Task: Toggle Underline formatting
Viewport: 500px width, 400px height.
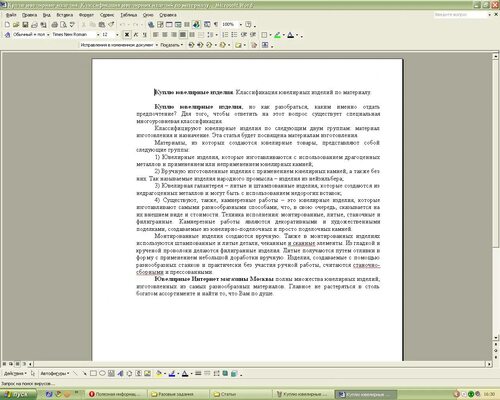Action: [x=145, y=34]
